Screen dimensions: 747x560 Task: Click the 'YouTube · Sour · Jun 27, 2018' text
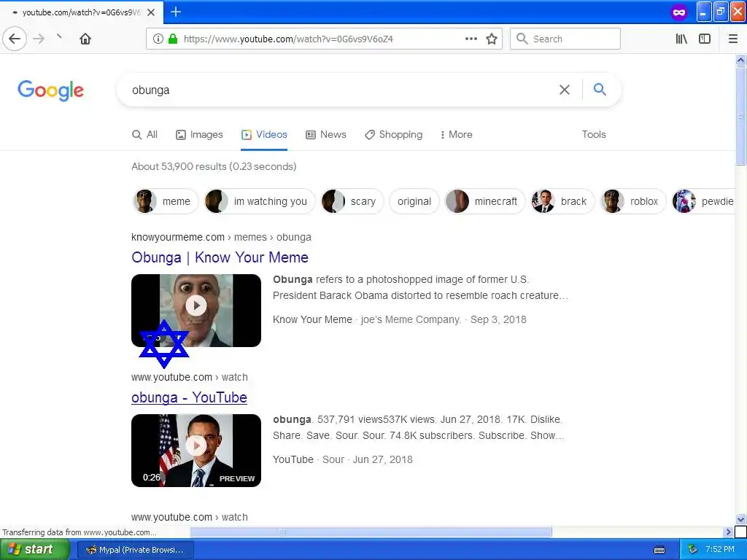pyautogui.click(x=343, y=459)
